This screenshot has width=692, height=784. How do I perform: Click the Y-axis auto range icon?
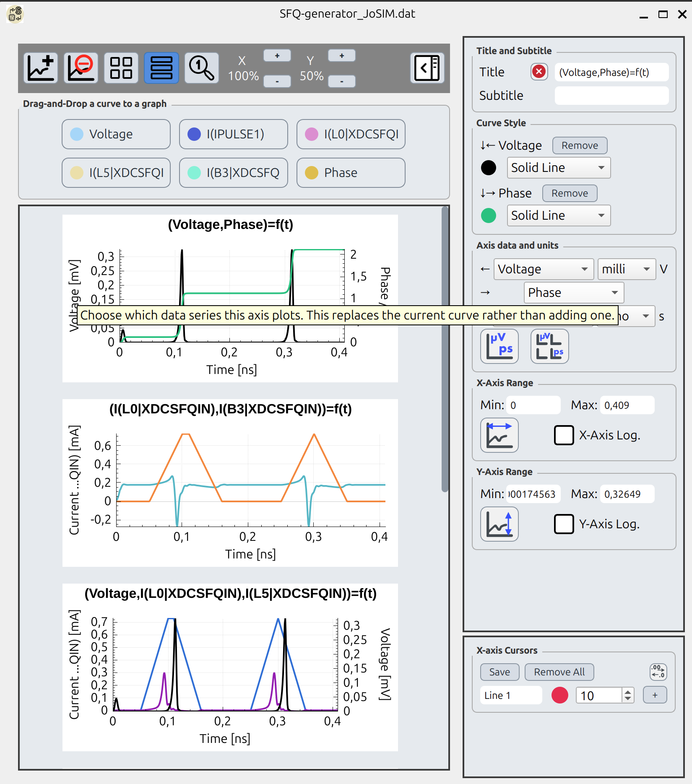coord(499,524)
